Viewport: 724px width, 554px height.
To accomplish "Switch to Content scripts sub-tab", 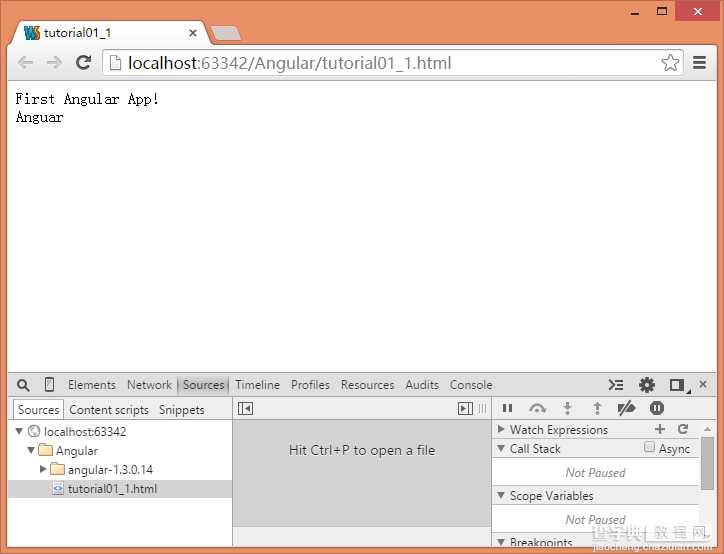I will tap(109, 409).
